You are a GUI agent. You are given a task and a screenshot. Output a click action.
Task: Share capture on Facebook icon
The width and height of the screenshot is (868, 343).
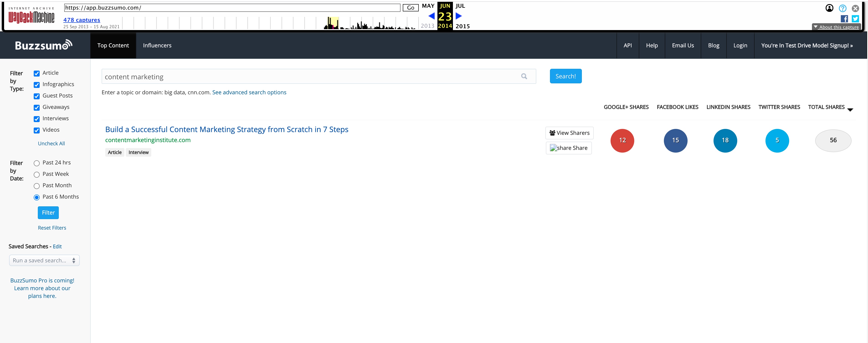coord(844,18)
